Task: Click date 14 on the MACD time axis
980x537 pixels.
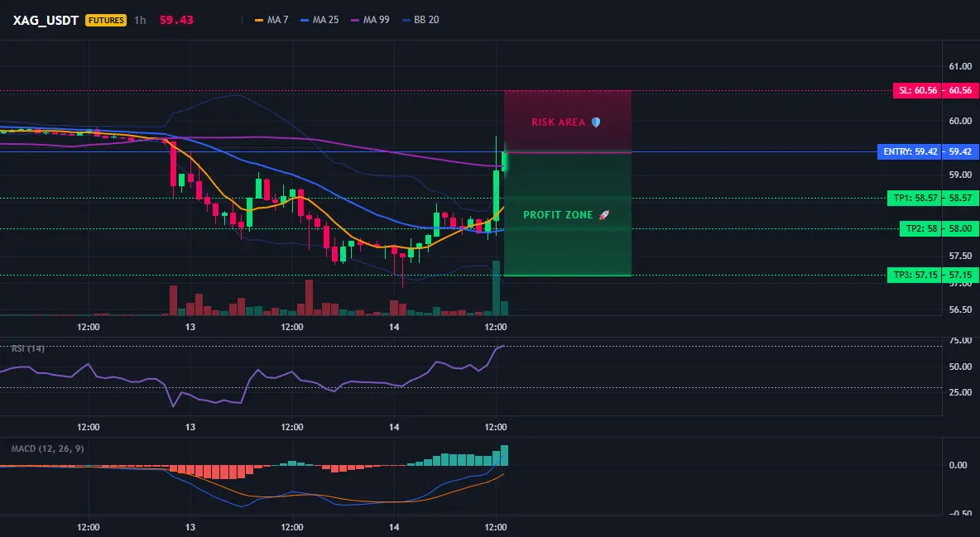Action: click(394, 527)
